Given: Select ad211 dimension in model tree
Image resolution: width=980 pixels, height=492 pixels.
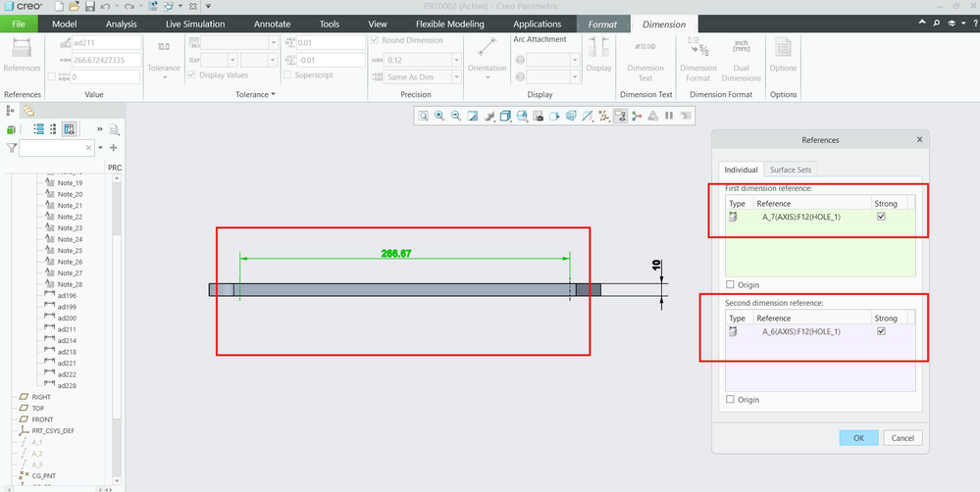Looking at the screenshot, I should coord(67,329).
